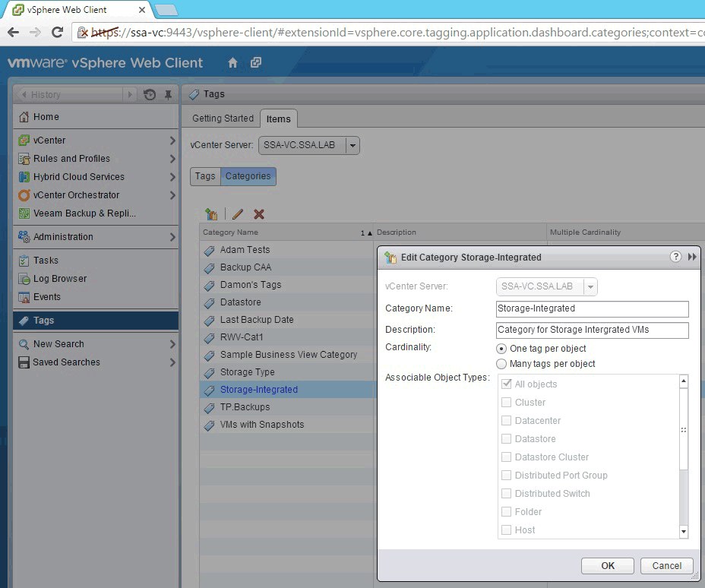Click the Administration gear-users icon

[24, 236]
